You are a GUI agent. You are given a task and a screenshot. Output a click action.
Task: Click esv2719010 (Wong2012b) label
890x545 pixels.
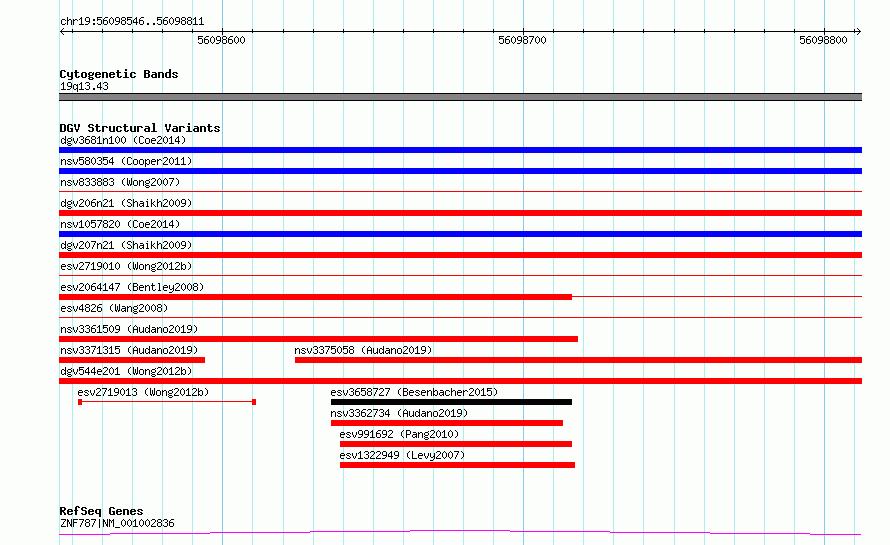tap(126, 266)
